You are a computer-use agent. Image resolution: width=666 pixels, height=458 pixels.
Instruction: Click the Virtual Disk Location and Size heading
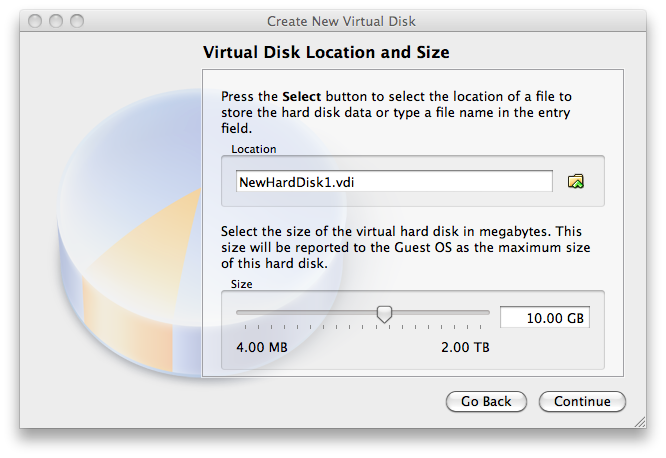(326, 52)
